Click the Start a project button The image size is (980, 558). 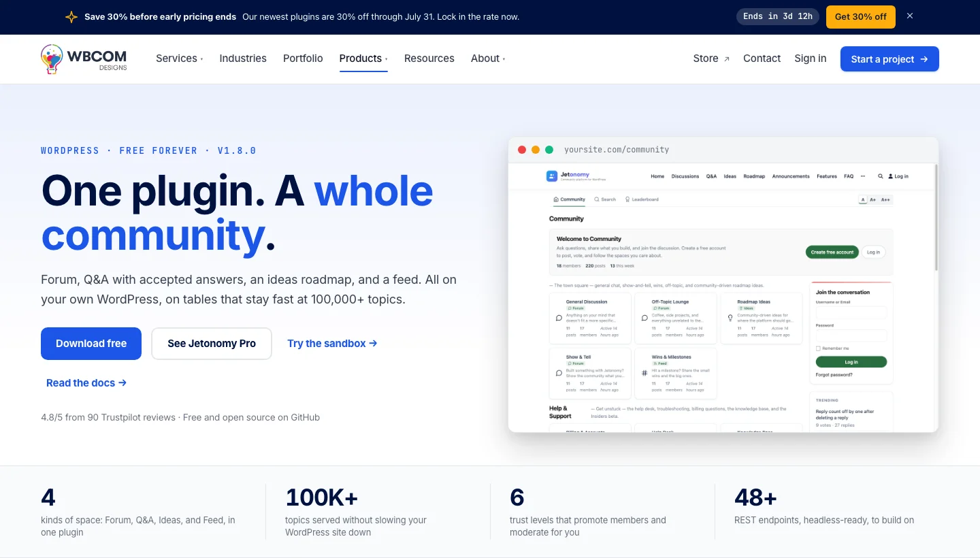coord(889,59)
